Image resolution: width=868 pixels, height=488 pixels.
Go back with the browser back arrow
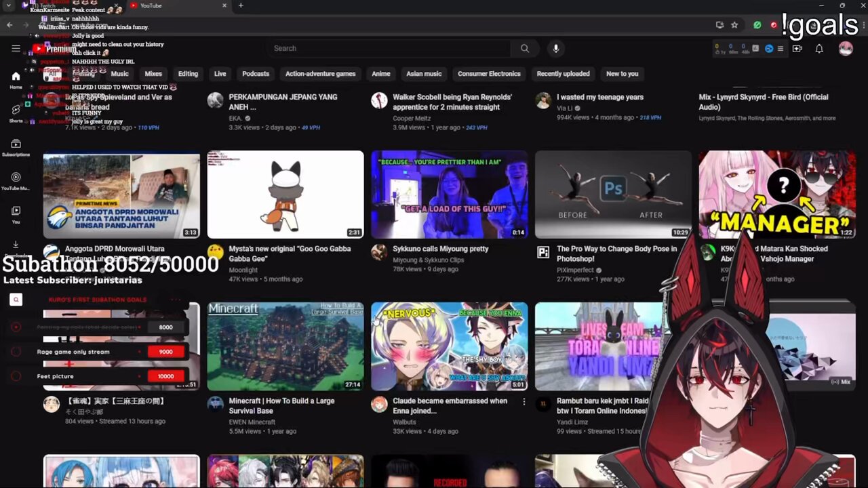coord(9,25)
